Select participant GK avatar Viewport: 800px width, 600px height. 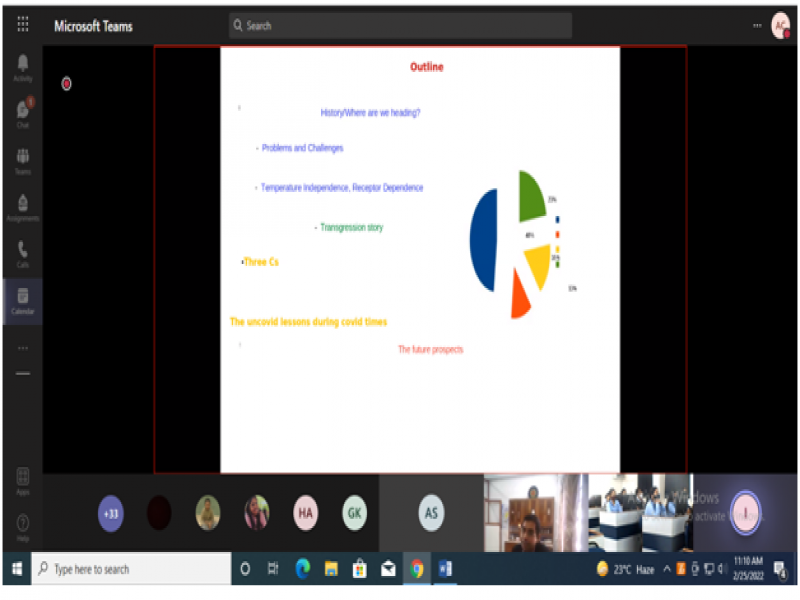pos(354,513)
